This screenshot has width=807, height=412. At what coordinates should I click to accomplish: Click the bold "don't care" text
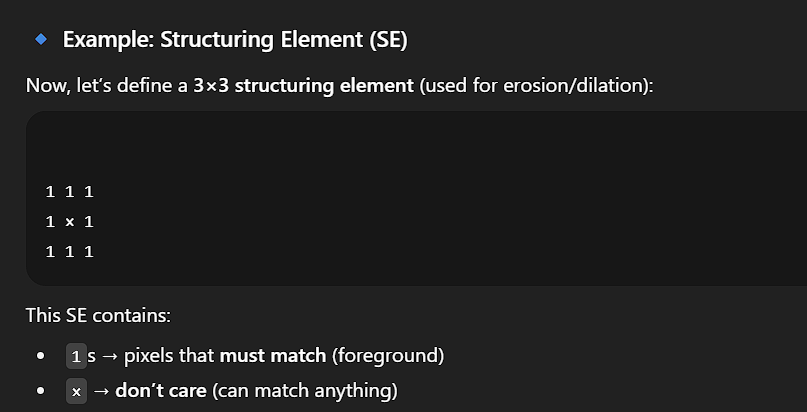pos(160,389)
